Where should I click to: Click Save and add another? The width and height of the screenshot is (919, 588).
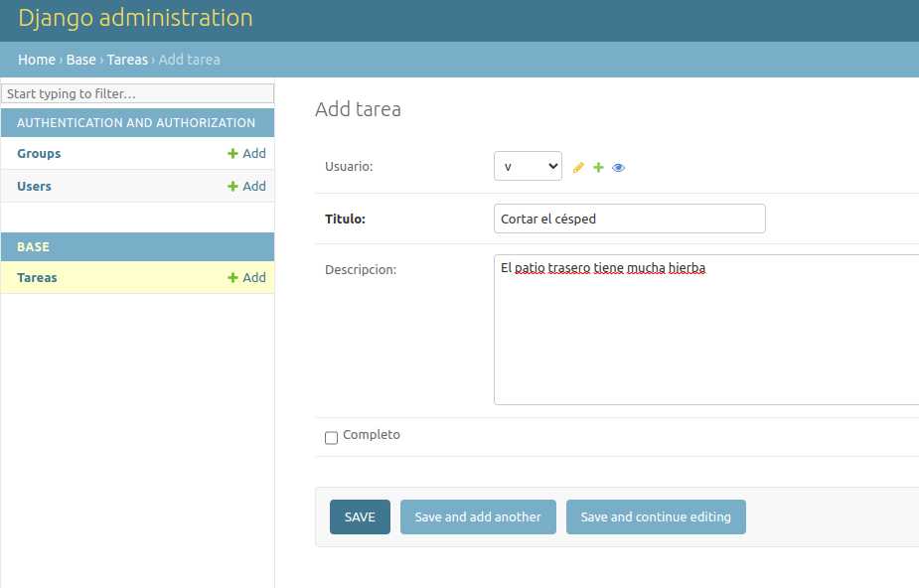coord(478,517)
